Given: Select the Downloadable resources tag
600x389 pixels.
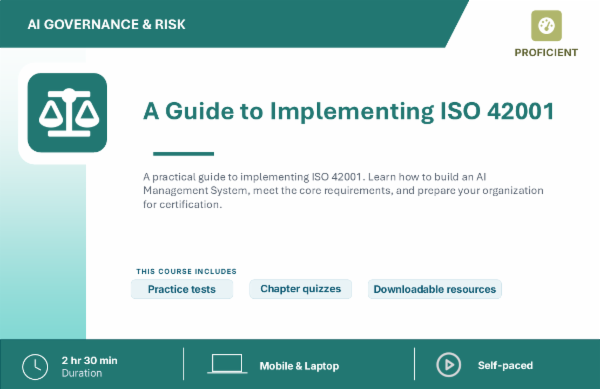Looking at the screenshot, I should [435, 289].
